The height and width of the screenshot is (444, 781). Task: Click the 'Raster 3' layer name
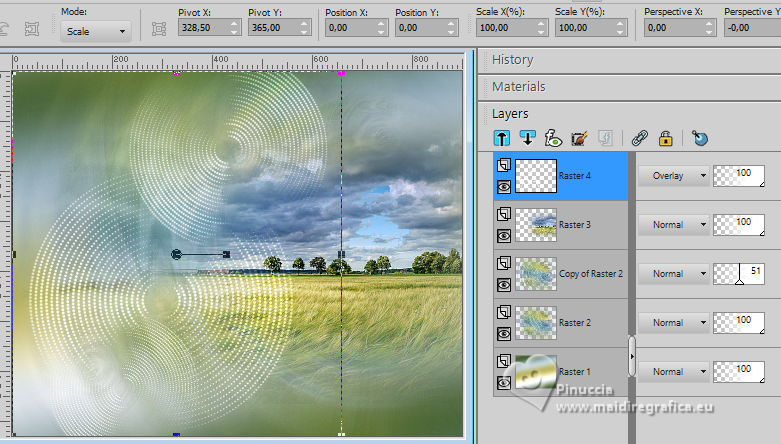tap(574, 225)
